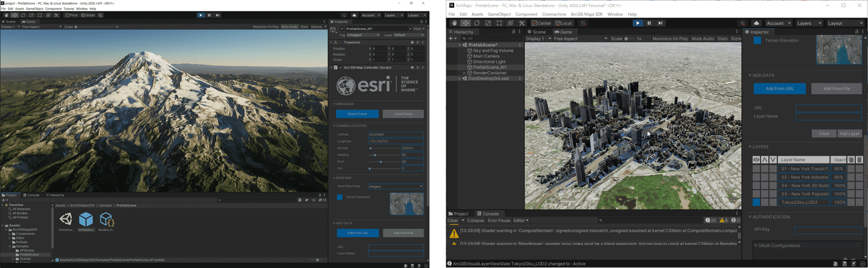Open Free Aspect dropdown in forMaps Game view
This screenshot has height=268, width=868.
(580, 39)
